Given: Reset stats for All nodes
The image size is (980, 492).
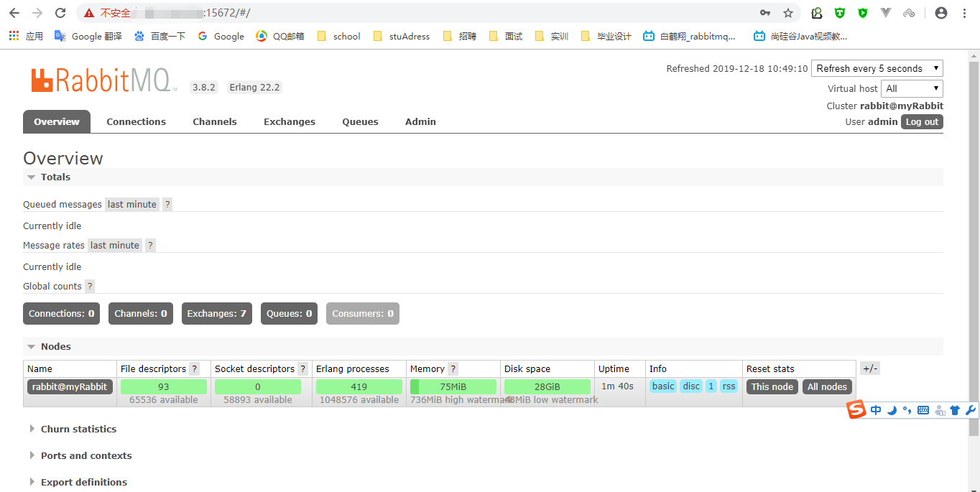Looking at the screenshot, I should click(x=828, y=386).
